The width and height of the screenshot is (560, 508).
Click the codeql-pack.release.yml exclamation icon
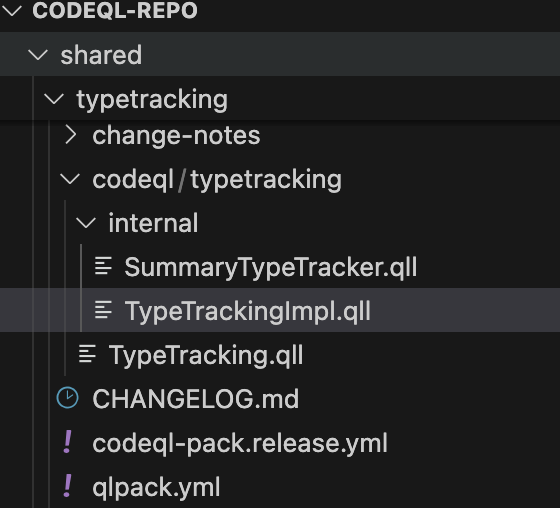(x=68, y=442)
